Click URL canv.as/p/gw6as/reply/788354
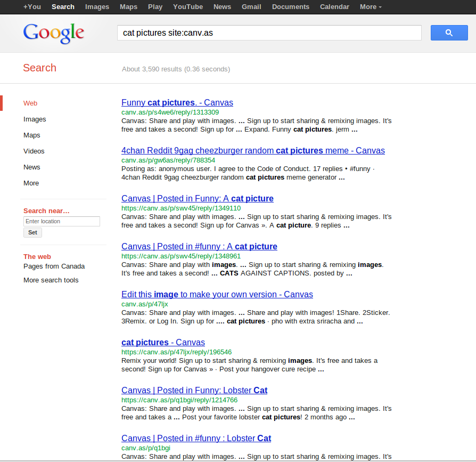Image resolution: width=476 pixels, height=462 pixels. (x=168, y=160)
